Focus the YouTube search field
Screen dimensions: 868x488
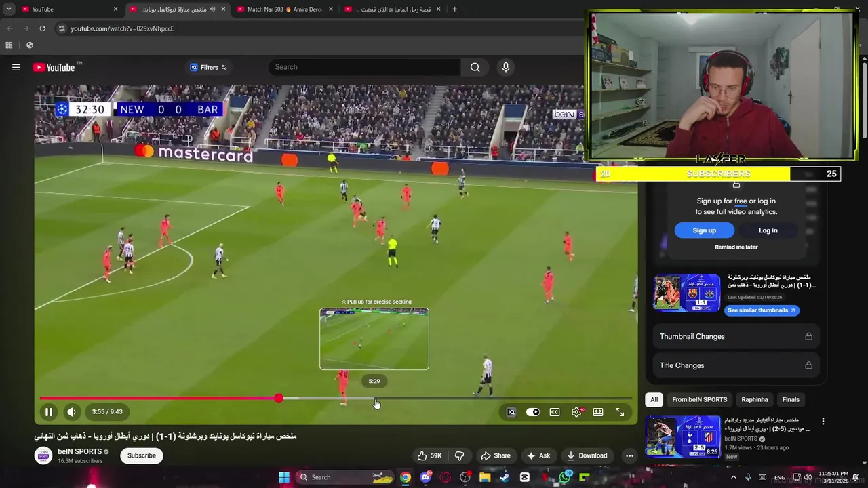(365, 67)
